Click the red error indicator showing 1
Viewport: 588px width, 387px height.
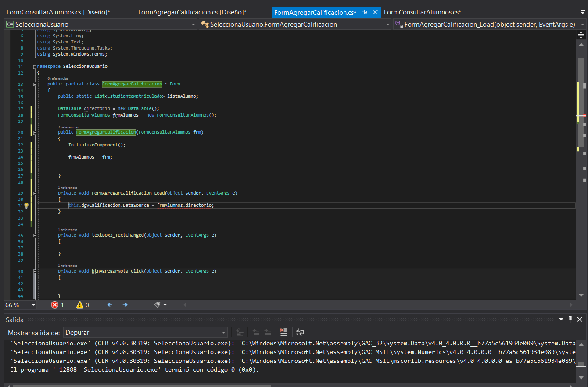57,305
